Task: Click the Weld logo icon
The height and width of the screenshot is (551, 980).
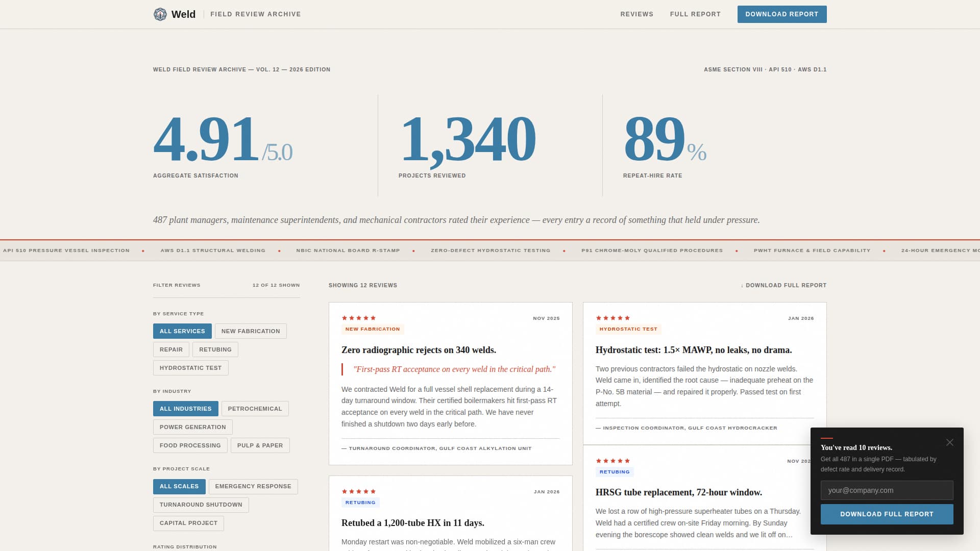Action: tap(160, 14)
